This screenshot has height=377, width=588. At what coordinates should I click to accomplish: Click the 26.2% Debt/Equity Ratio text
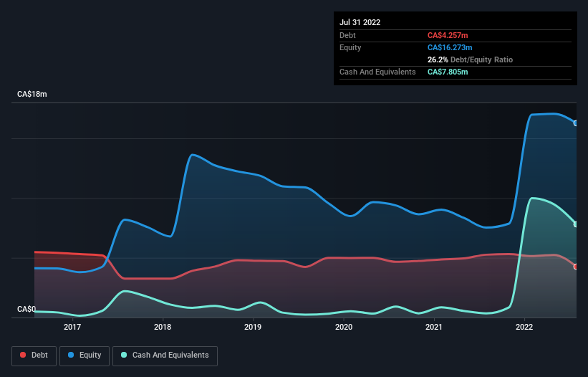coord(470,59)
